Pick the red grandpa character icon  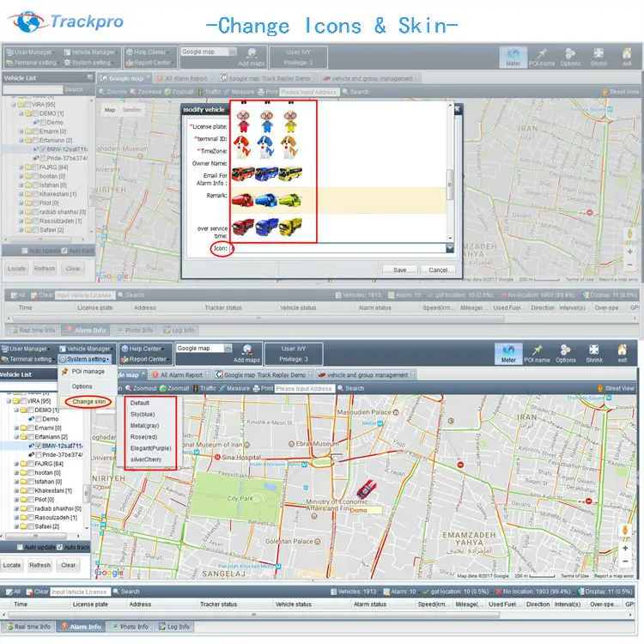[x=243, y=121]
